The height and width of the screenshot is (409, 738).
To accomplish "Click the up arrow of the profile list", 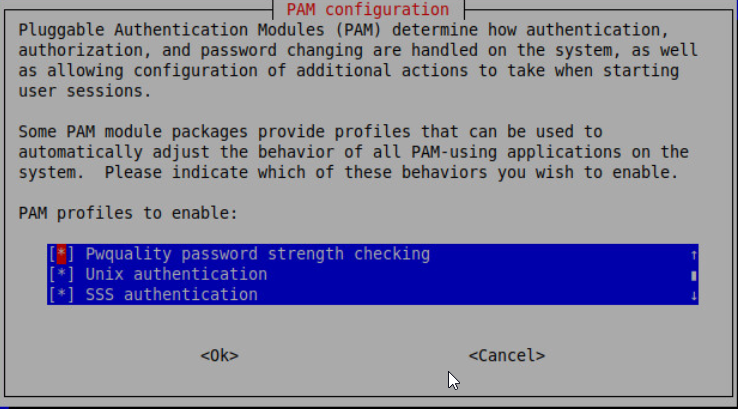I will tap(693, 255).
